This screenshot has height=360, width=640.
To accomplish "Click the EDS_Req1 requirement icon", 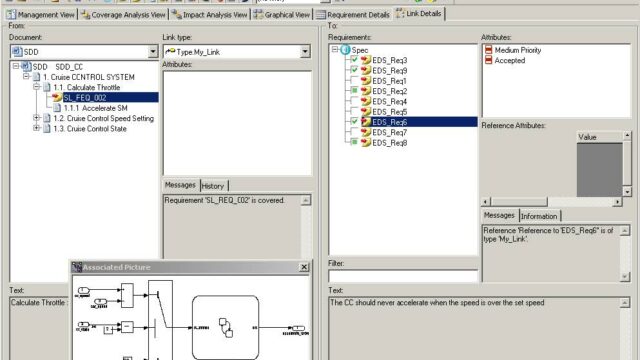I will 366,80.
